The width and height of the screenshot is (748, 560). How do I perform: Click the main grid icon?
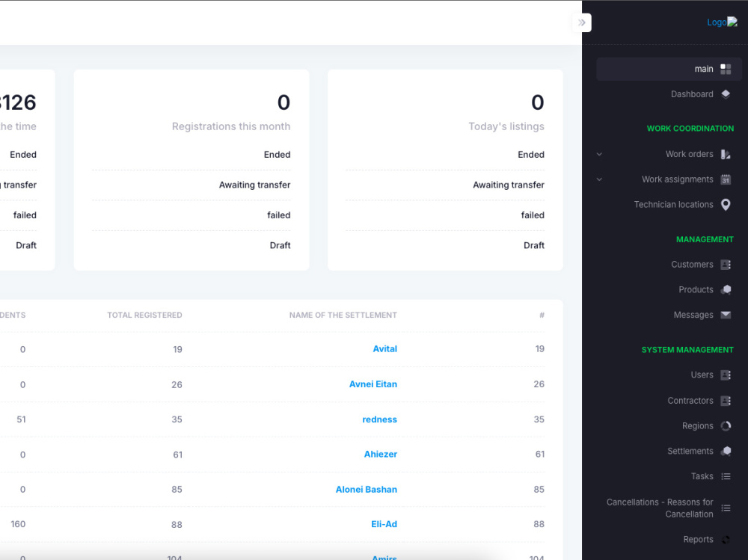coord(726,70)
